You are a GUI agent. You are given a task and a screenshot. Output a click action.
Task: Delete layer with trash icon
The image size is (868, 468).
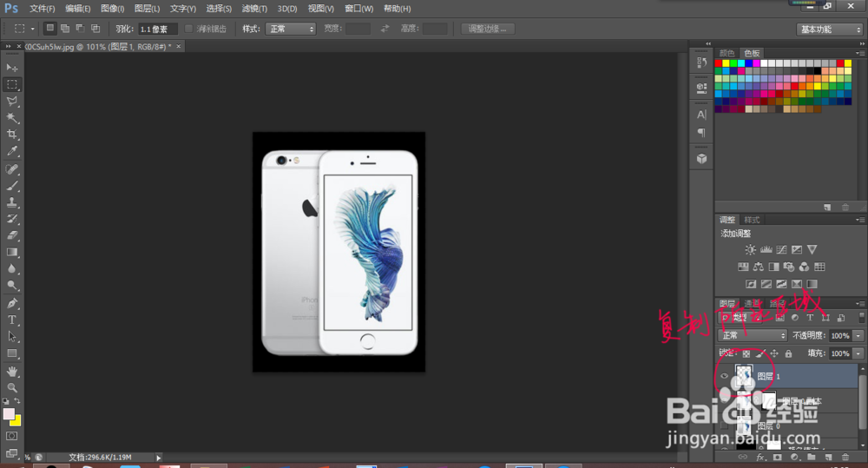845,458
